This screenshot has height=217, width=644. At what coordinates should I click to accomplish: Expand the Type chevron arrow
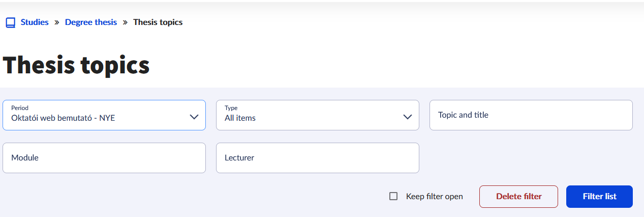[407, 117]
